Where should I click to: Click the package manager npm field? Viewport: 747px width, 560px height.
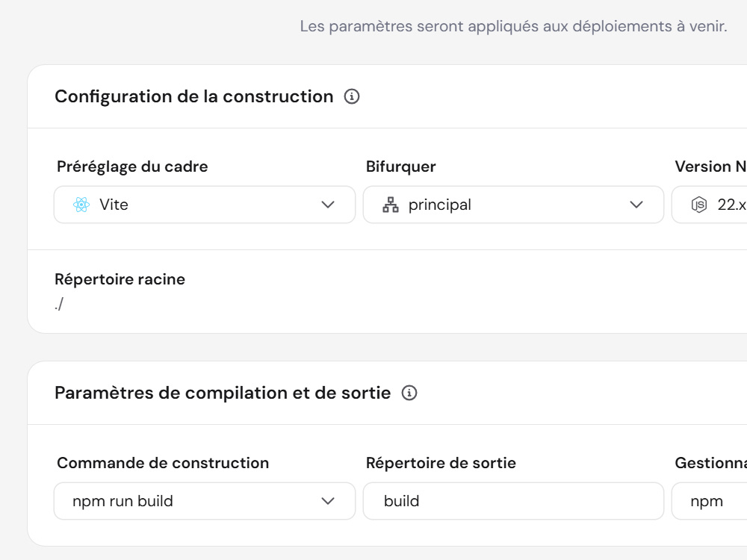click(710, 501)
